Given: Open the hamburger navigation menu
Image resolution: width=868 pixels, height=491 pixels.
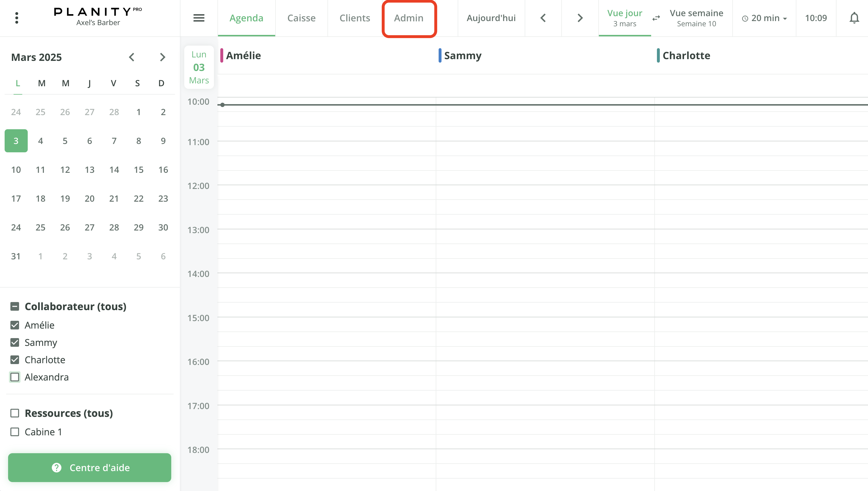Looking at the screenshot, I should pyautogui.click(x=199, y=18).
